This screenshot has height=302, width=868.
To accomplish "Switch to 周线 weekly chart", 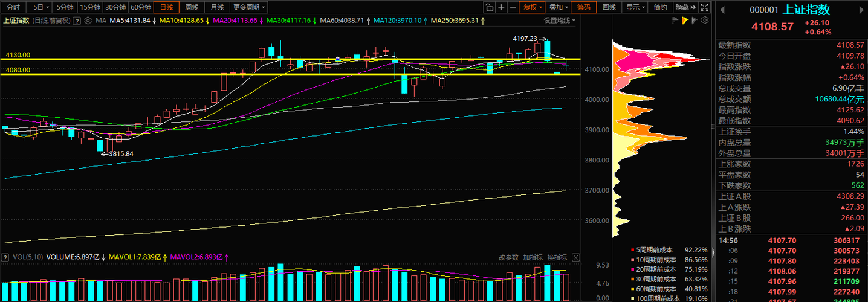I will point(192,7).
